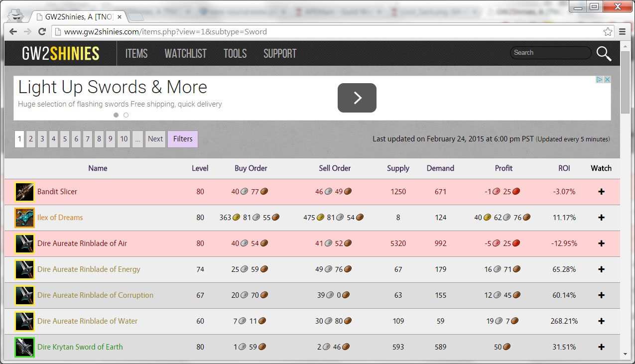Reload the page with refresh icon
The image size is (635, 364).
(42, 32)
